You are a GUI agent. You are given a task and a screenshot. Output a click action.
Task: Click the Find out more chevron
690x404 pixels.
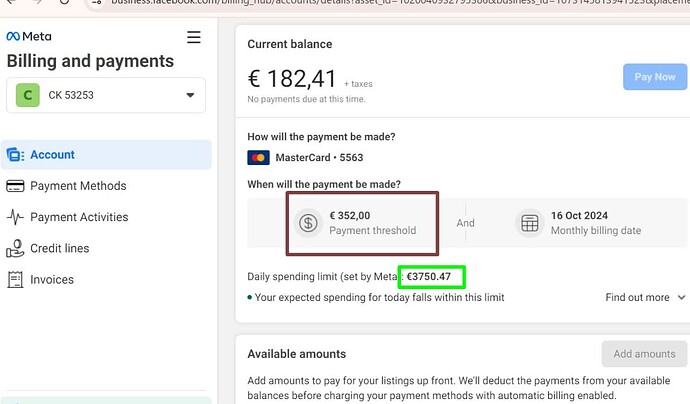681,297
